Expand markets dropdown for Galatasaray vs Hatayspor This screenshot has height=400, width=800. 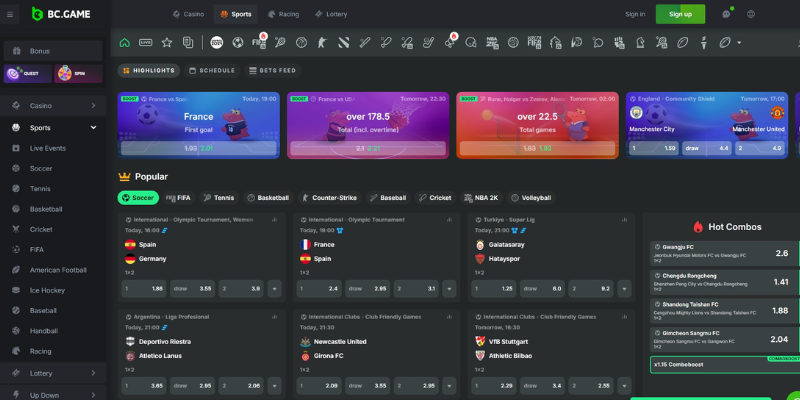(624, 289)
